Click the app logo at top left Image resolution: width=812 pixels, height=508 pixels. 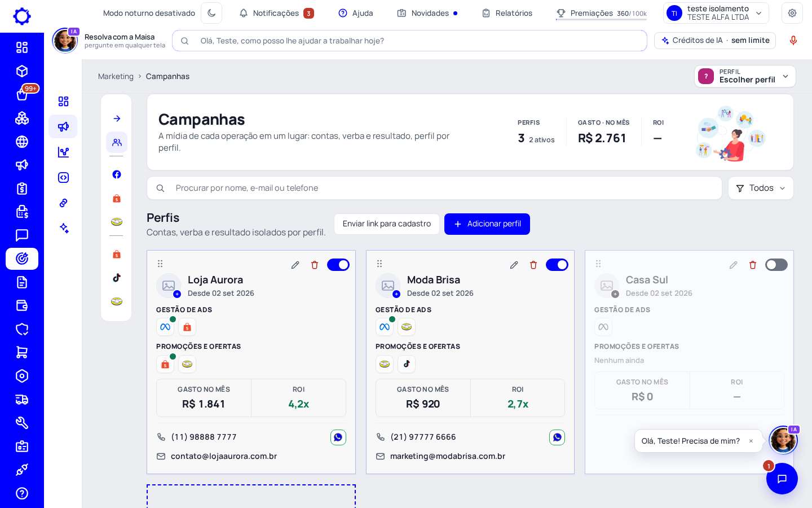tap(22, 16)
